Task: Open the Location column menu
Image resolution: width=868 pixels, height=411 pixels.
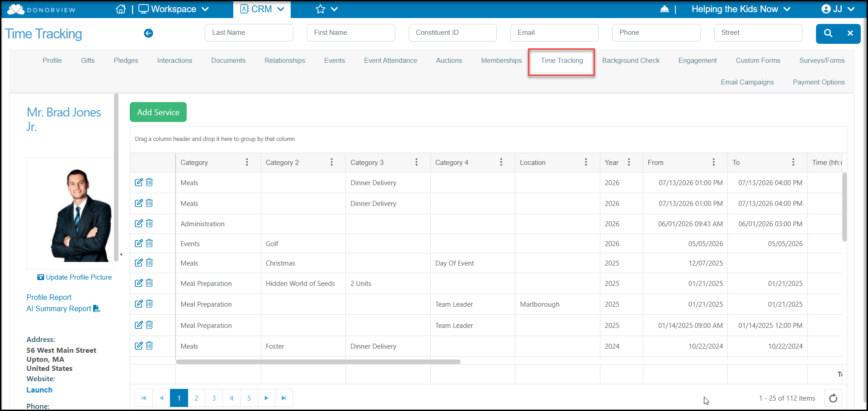Action: (x=586, y=162)
